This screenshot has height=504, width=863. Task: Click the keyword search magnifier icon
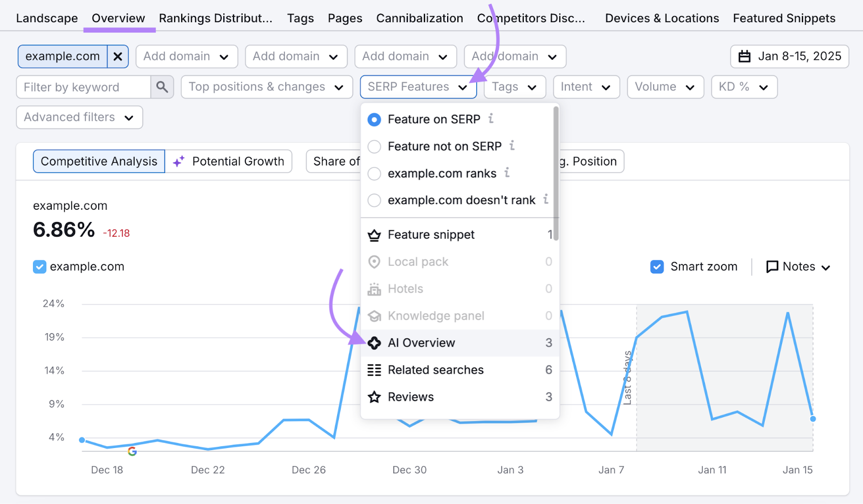tap(162, 87)
